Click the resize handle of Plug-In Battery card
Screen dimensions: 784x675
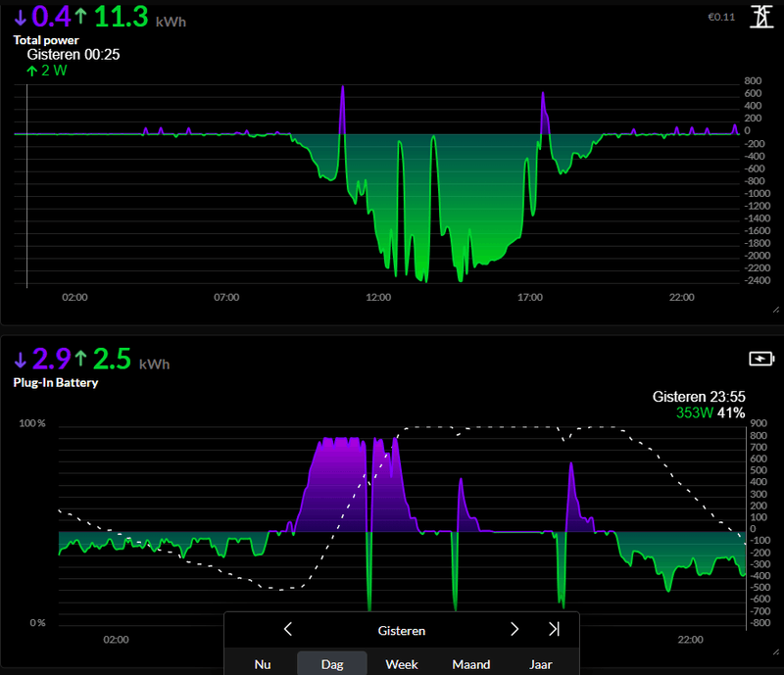[776, 652]
